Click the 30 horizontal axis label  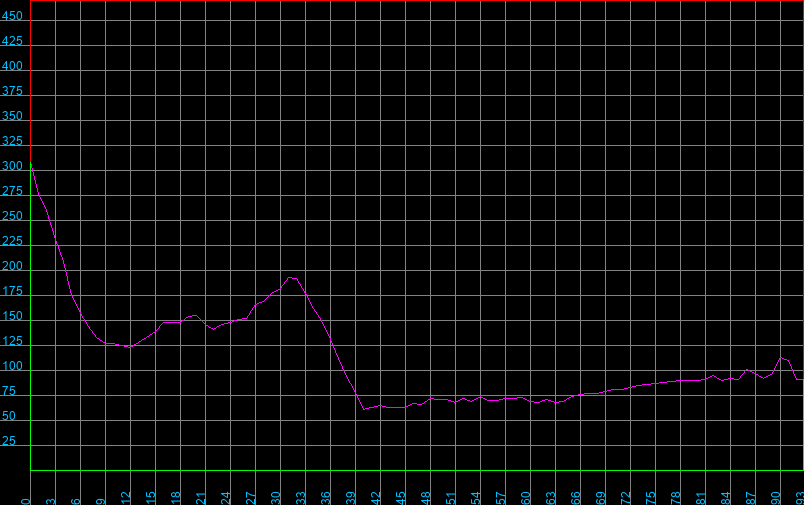point(275,498)
